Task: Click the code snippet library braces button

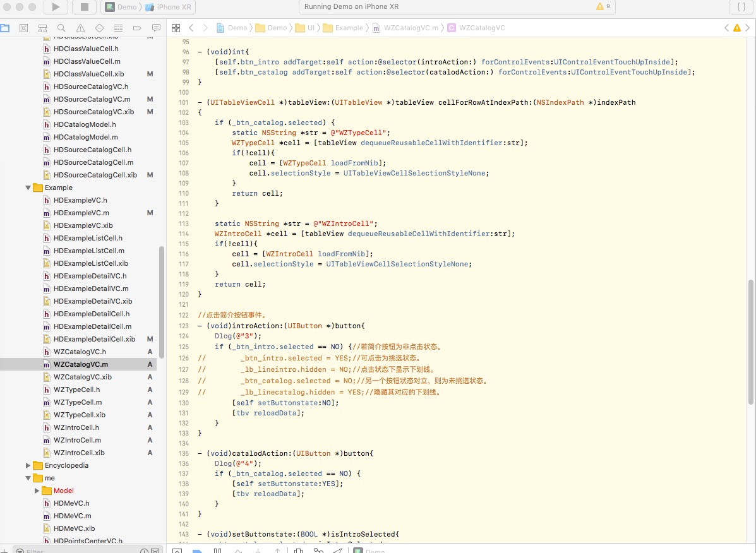Action: tap(741, 7)
